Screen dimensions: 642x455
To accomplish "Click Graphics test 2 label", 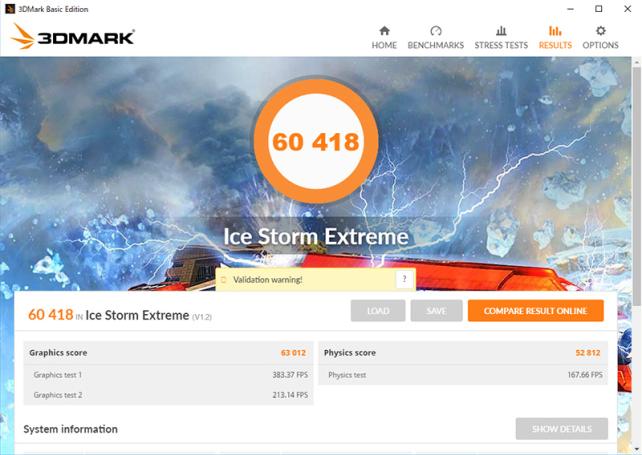I will (x=58, y=395).
